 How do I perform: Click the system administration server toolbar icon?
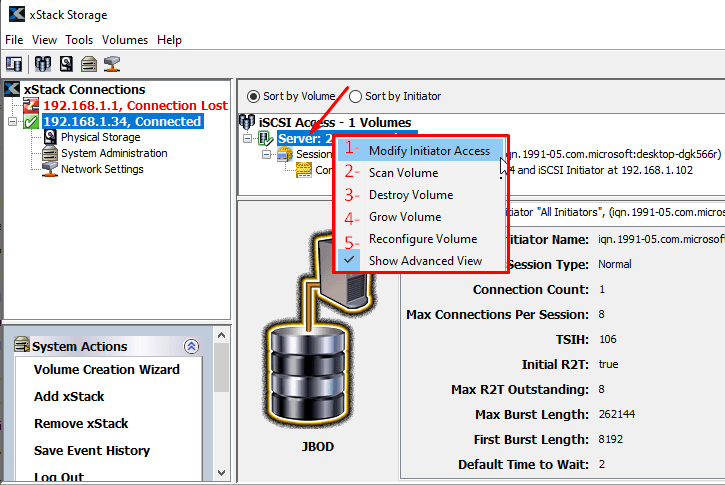89,64
